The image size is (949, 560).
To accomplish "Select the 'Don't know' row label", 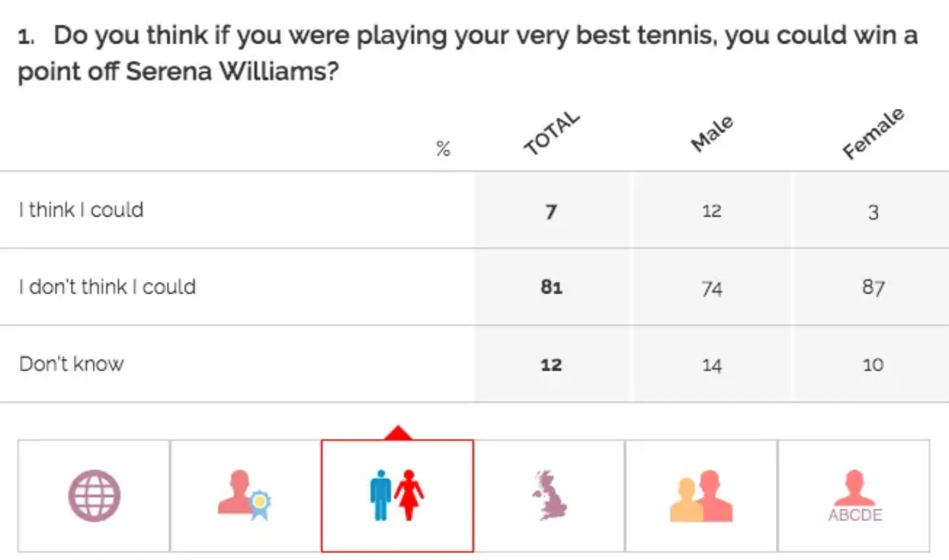I will (71, 364).
